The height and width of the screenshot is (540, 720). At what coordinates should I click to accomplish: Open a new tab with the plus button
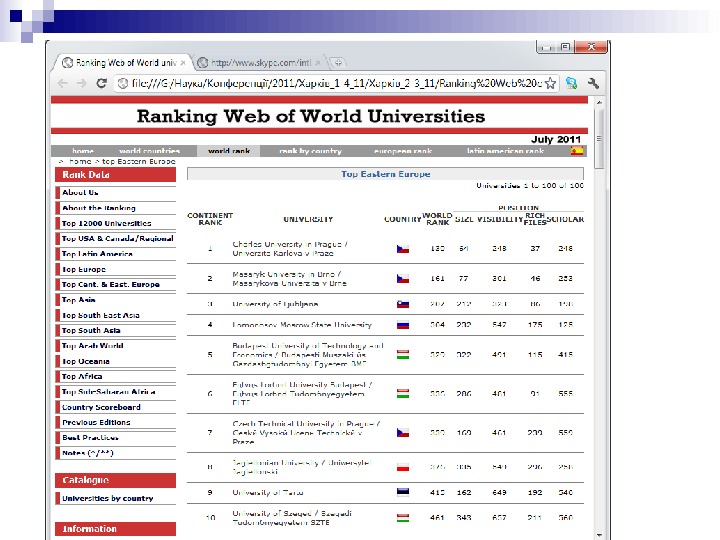coord(338,62)
